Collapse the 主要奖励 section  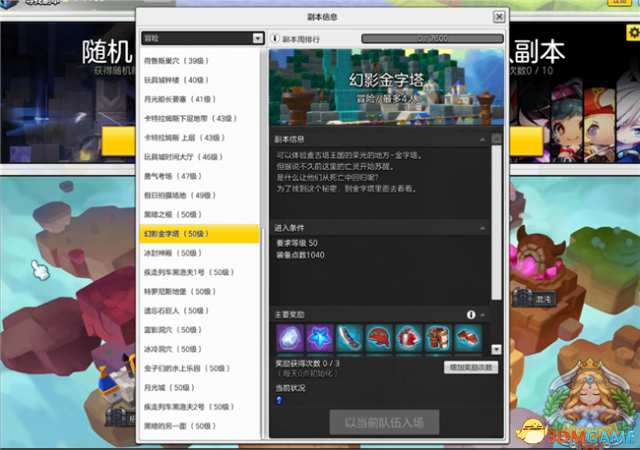click(x=483, y=315)
